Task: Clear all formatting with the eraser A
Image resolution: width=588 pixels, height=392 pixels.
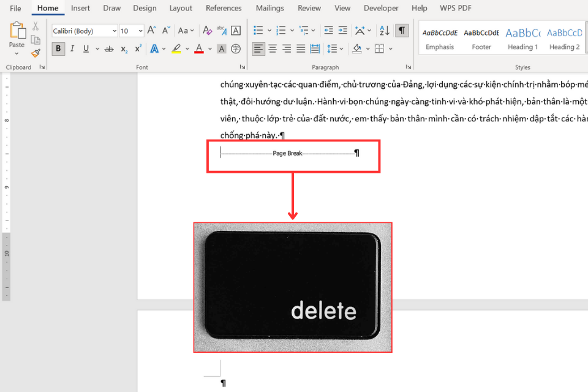Action: click(x=207, y=31)
